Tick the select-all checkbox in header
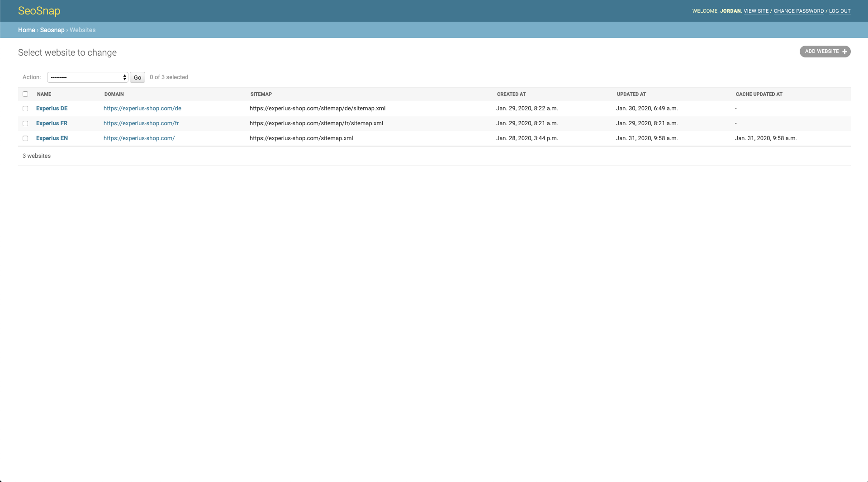This screenshot has width=868, height=482. pyautogui.click(x=25, y=94)
